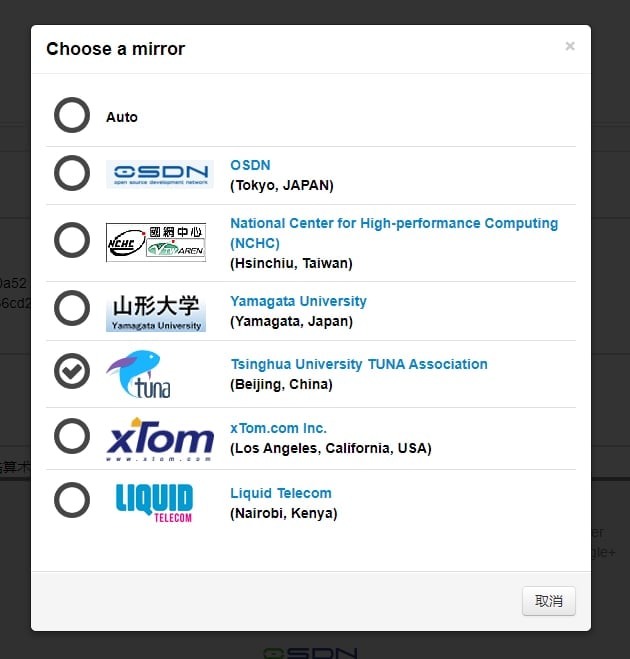Pick the Yamagata University radio button

[x=72, y=308]
